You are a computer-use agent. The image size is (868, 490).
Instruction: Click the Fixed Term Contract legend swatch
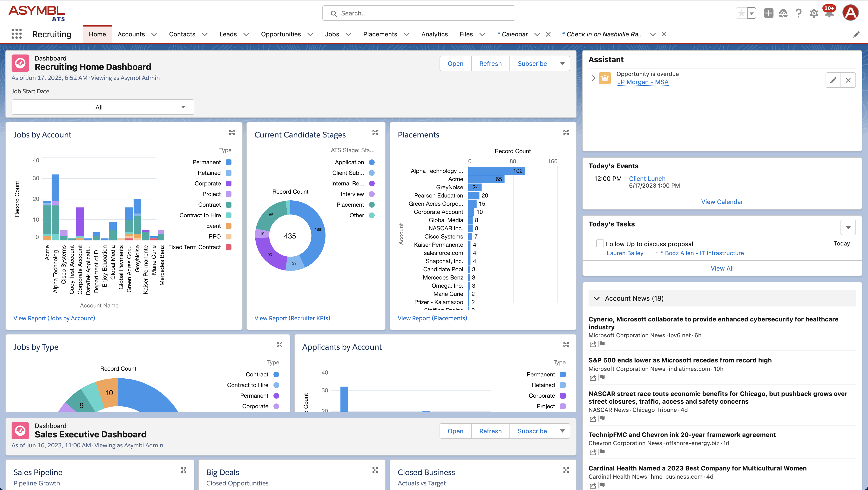229,247
